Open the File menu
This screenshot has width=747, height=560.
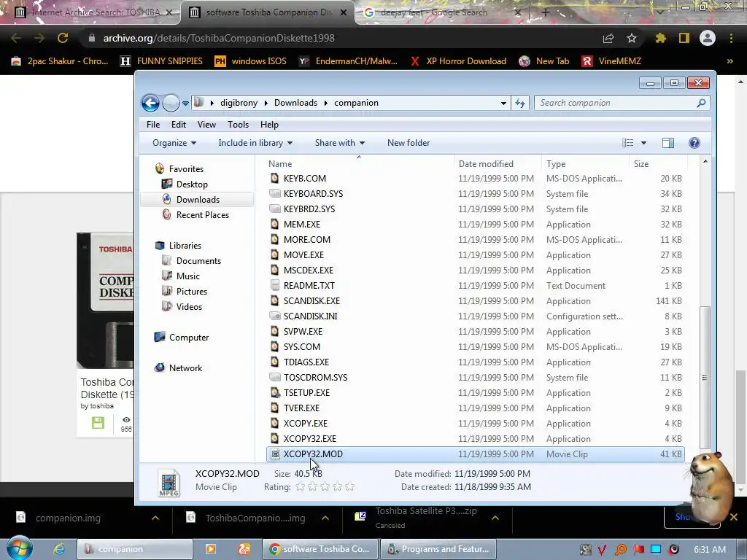153,124
